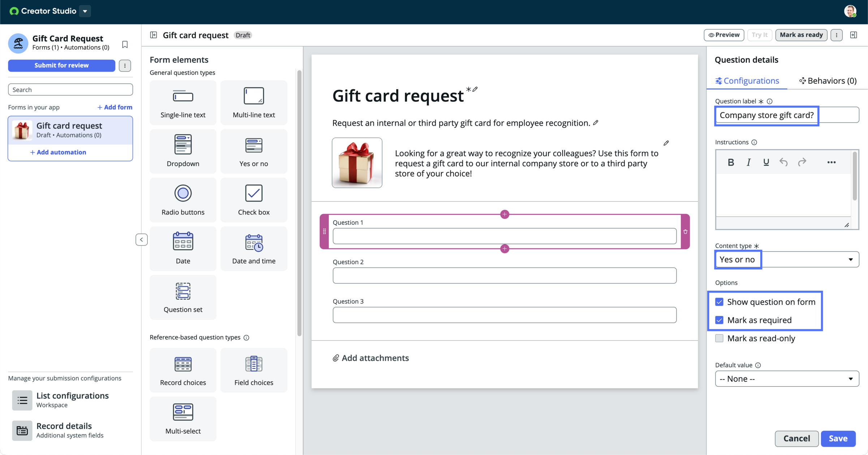
Task: Toggle the right details panel icon
Action: click(x=854, y=35)
